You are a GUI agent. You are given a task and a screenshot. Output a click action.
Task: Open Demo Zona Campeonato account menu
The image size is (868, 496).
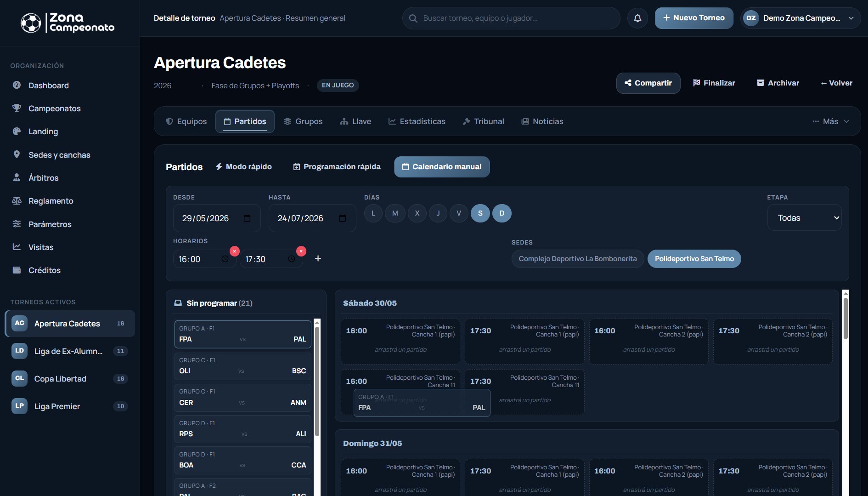tap(800, 18)
